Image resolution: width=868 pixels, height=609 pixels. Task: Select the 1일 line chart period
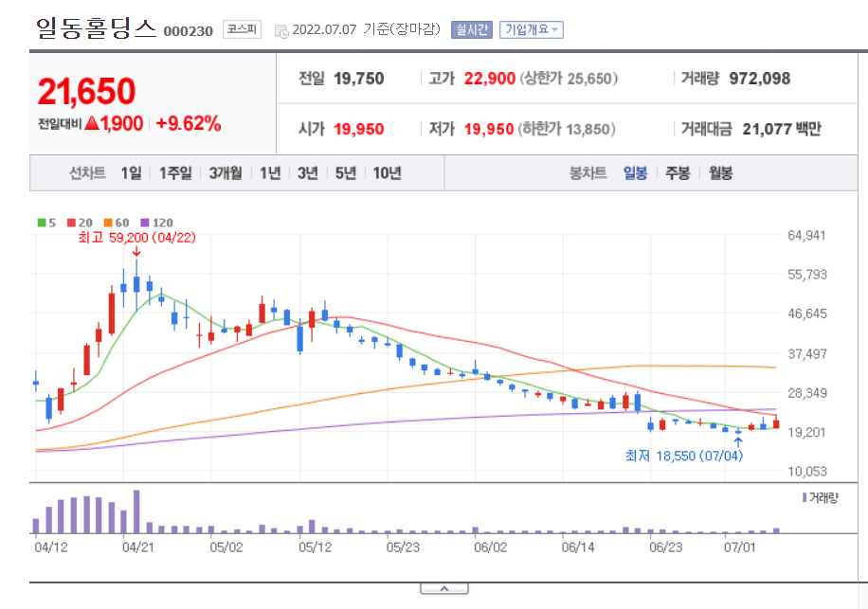click(x=131, y=173)
